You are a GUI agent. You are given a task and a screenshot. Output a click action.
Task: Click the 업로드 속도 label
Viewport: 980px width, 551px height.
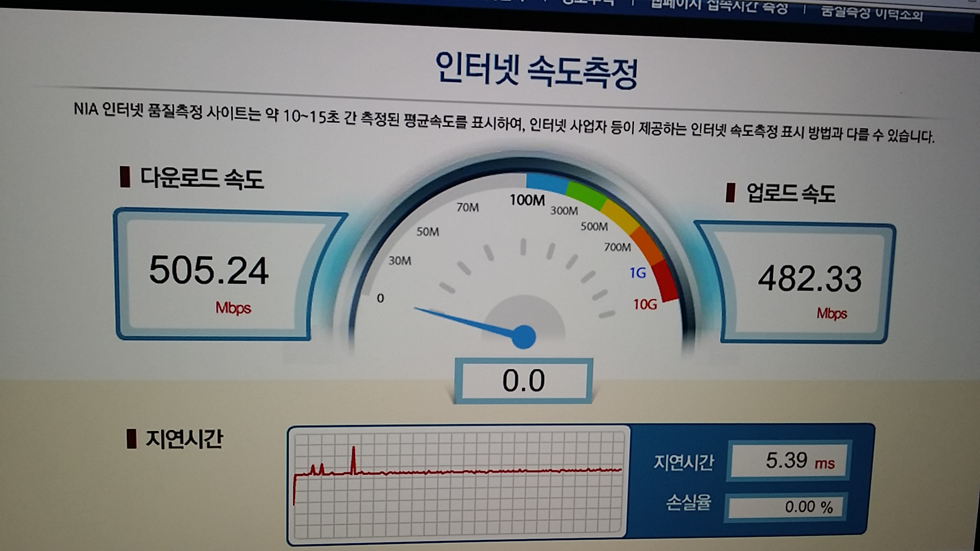click(x=791, y=193)
